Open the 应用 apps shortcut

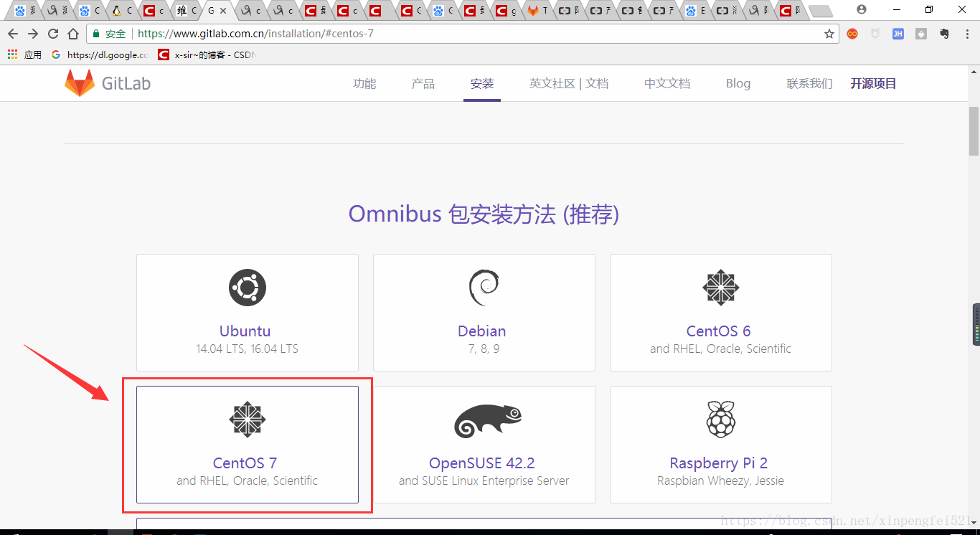point(24,55)
